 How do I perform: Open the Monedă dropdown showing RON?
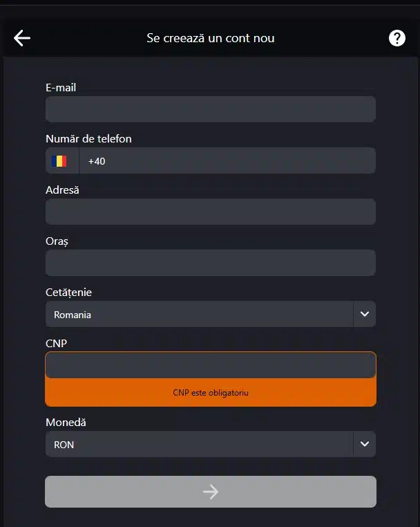click(211, 444)
